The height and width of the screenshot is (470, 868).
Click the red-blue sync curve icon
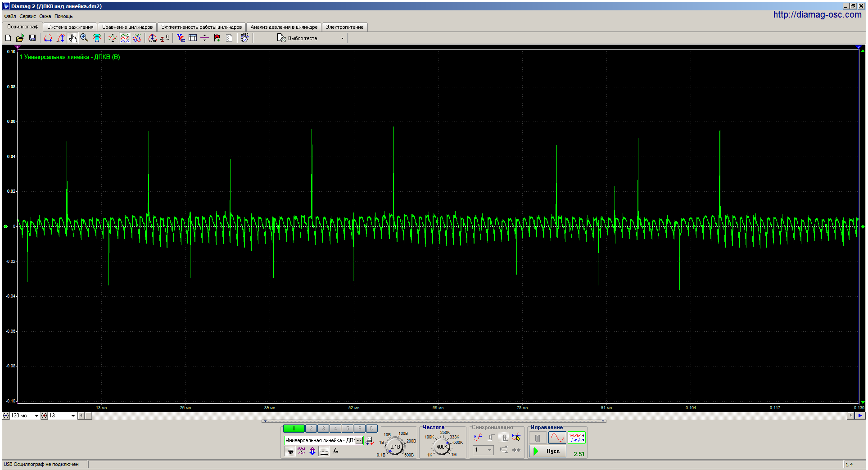pos(478,437)
